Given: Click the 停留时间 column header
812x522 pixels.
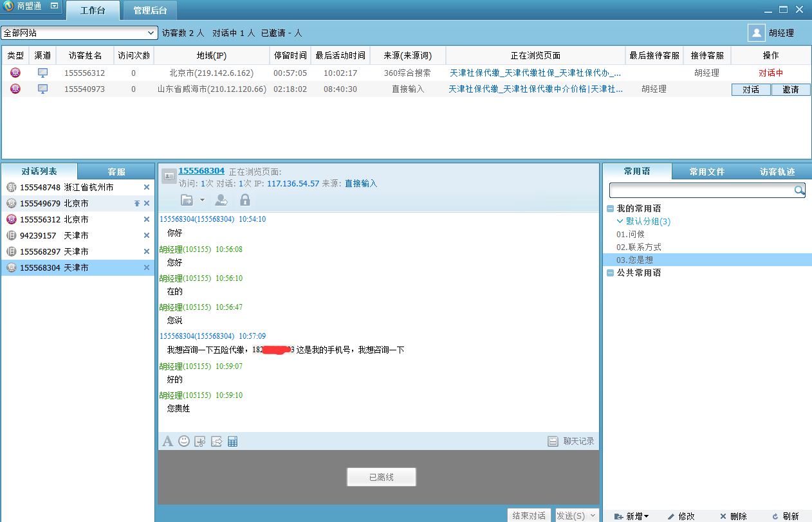Looking at the screenshot, I should point(290,55).
